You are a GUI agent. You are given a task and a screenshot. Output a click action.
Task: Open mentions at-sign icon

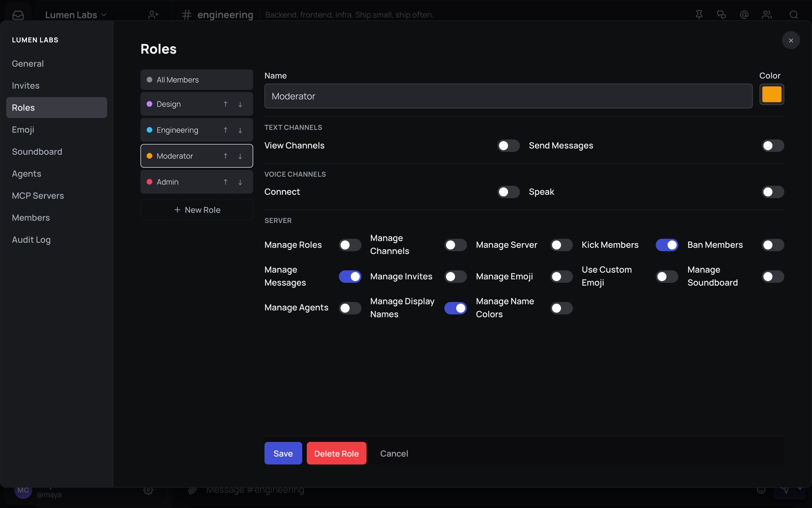(x=744, y=15)
